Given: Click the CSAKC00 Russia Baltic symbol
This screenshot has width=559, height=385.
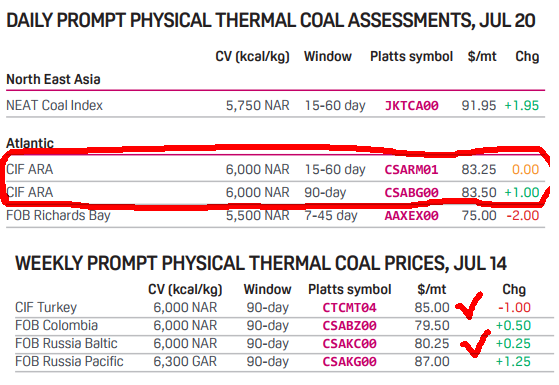Looking at the screenshot, I should pos(349,344).
